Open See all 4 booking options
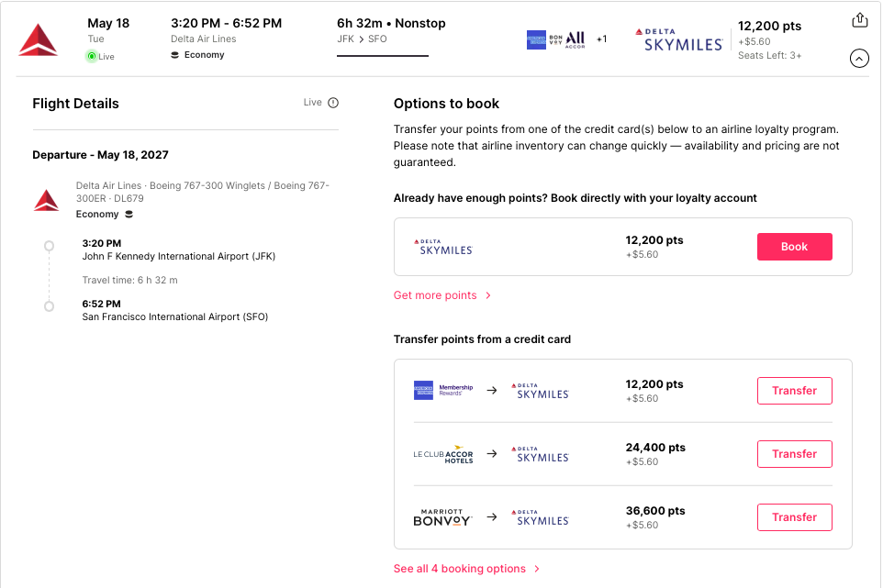 (460, 569)
